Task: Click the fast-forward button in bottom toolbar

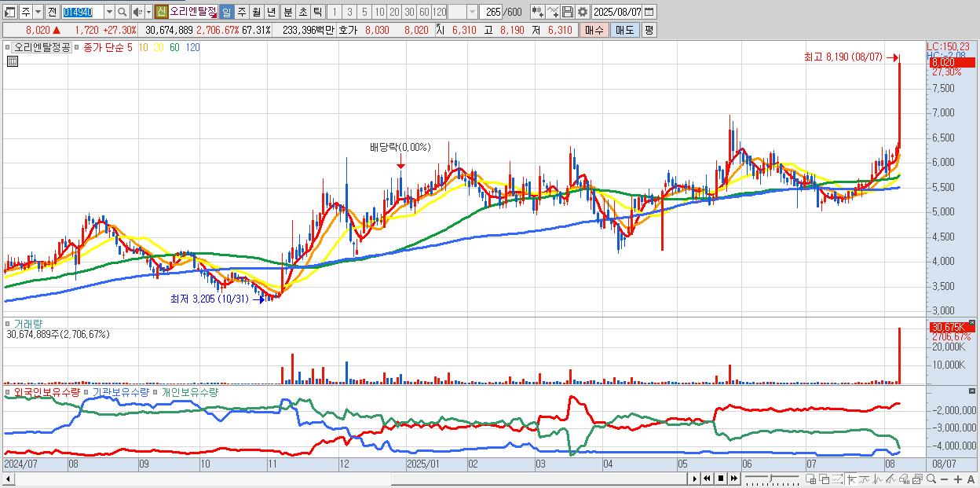Action: point(734,479)
